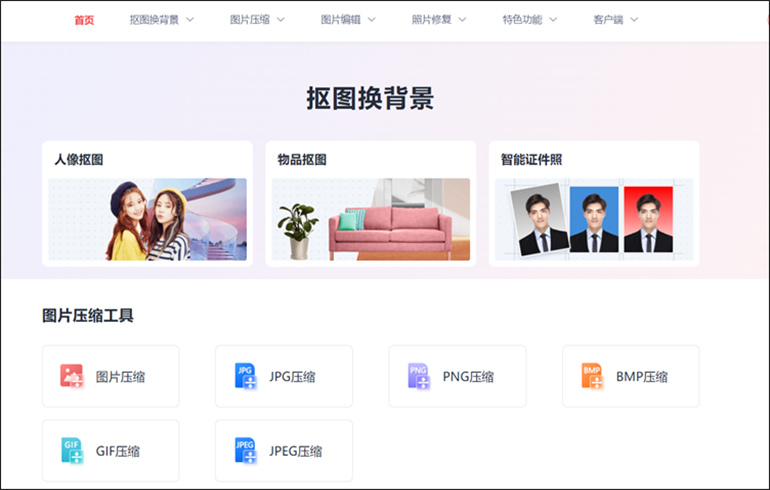Open the 人像抠图 card title
This screenshot has width=770, height=490.
(79, 160)
